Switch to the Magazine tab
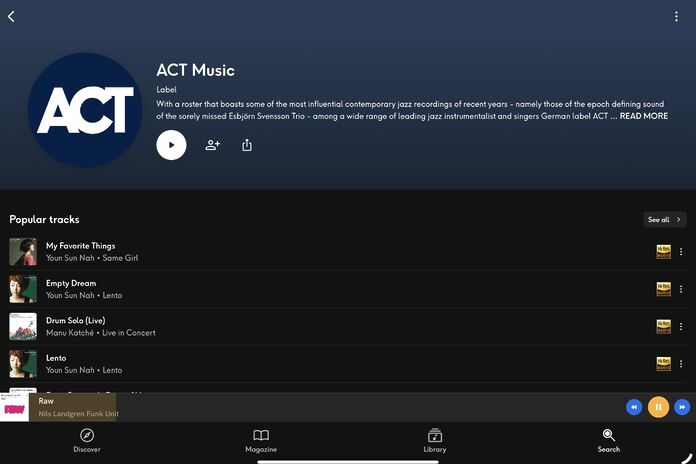 click(261, 440)
